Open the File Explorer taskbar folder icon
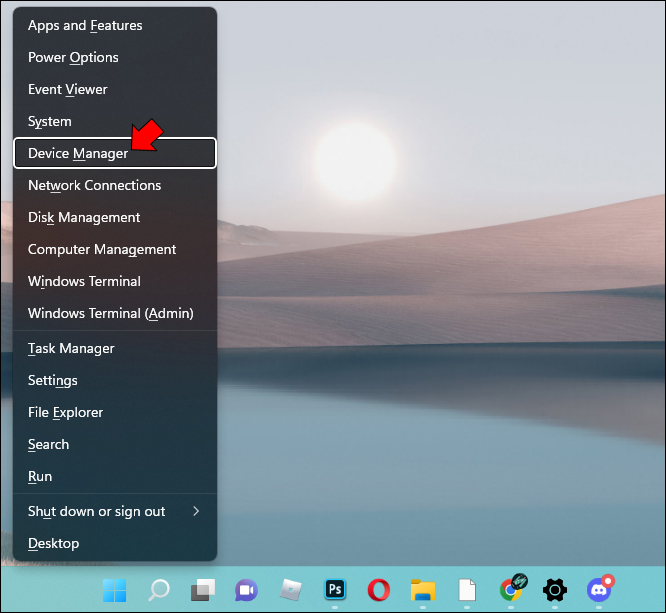The height and width of the screenshot is (613, 666). click(423, 590)
